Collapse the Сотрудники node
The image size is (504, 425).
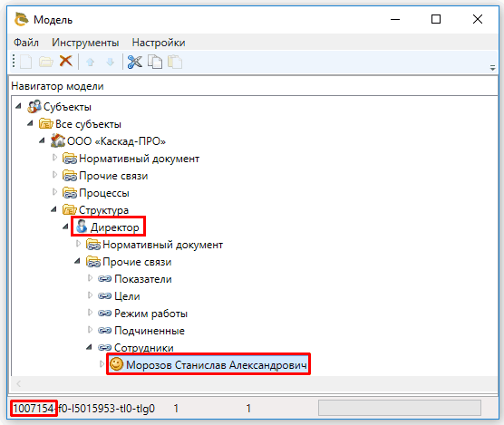click(x=90, y=347)
